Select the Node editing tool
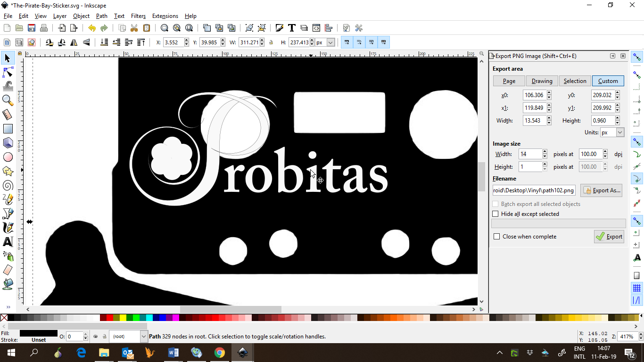This screenshot has width=644, height=362. (x=8, y=72)
